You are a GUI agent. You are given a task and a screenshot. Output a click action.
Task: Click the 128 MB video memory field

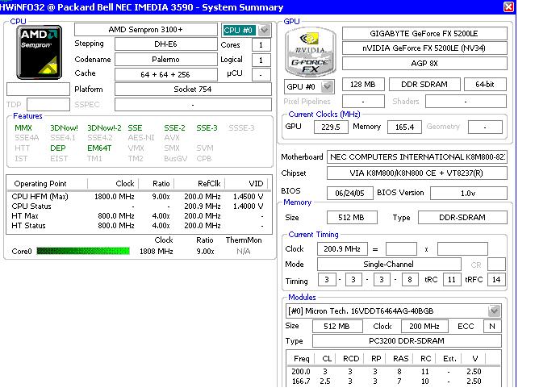coord(363,84)
